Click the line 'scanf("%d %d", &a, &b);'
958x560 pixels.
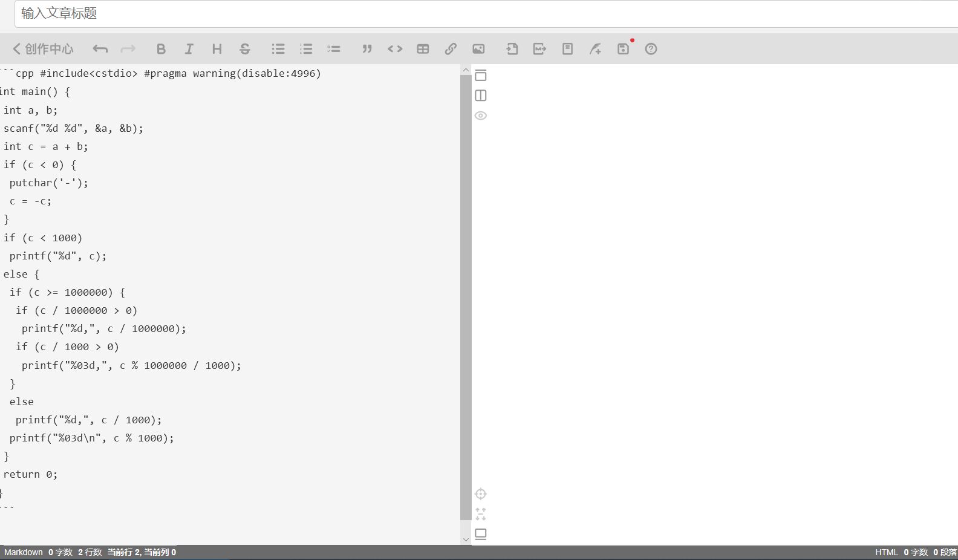[73, 128]
